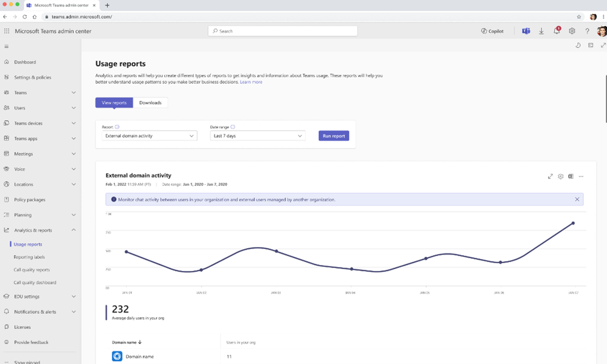Dismiss the info banner about chat activity
607x364 pixels.
[577, 199]
